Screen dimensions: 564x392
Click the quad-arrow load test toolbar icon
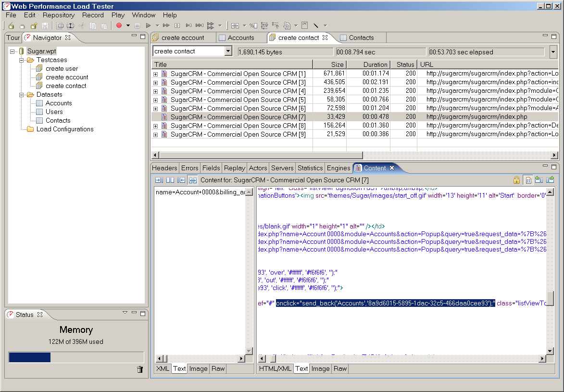pos(211,25)
